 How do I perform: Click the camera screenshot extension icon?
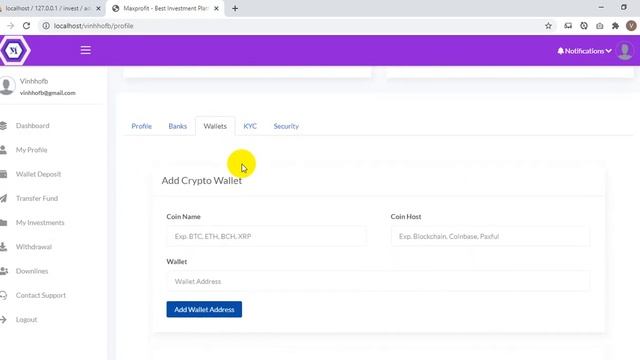click(600, 26)
